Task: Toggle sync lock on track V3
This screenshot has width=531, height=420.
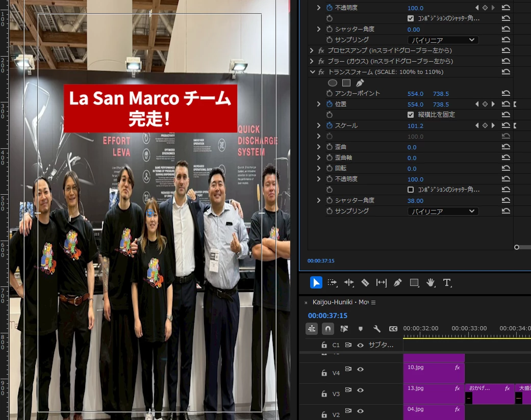Action: coord(348,390)
